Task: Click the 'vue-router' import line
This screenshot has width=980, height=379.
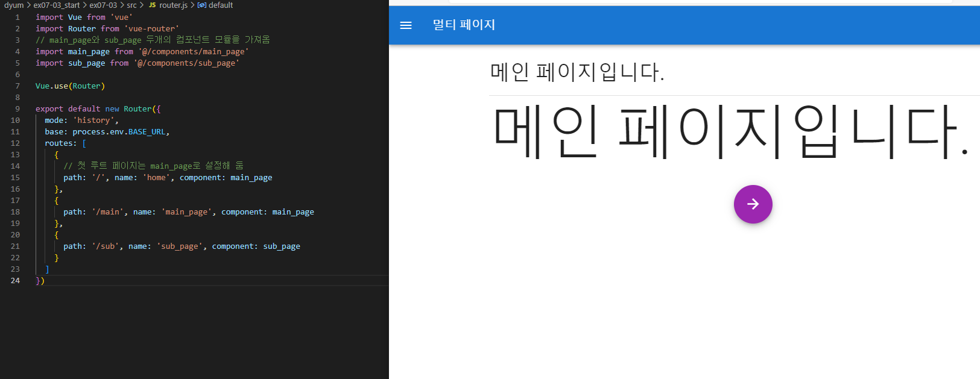Action: pyautogui.click(x=107, y=29)
